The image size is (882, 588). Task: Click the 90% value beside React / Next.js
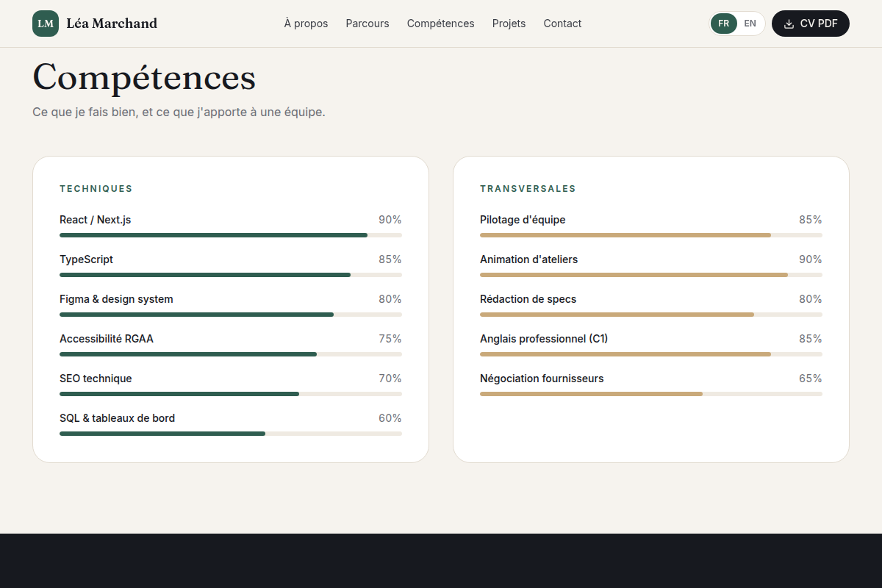point(390,220)
